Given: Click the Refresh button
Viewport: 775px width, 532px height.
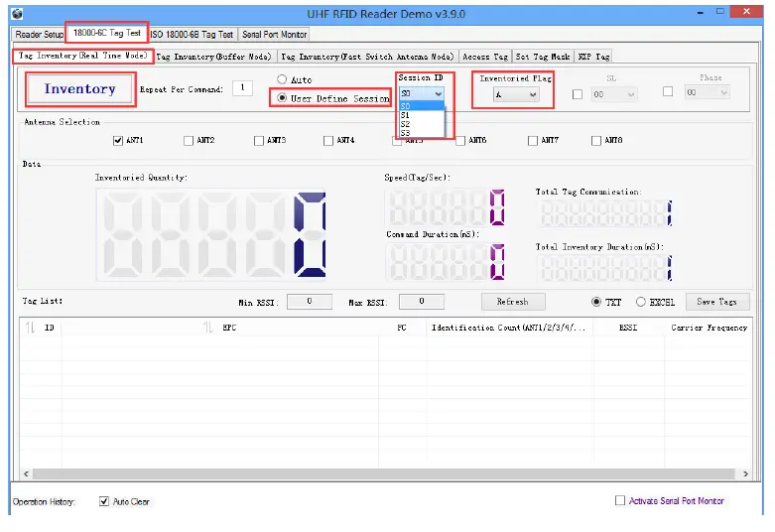Looking at the screenshot, I should pyautogui.click(x=513, y=302).
